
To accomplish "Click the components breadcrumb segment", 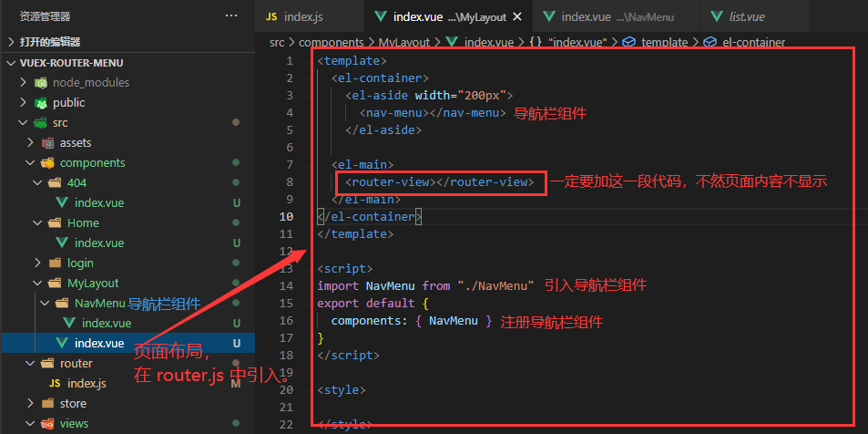I will coord(331,42).
